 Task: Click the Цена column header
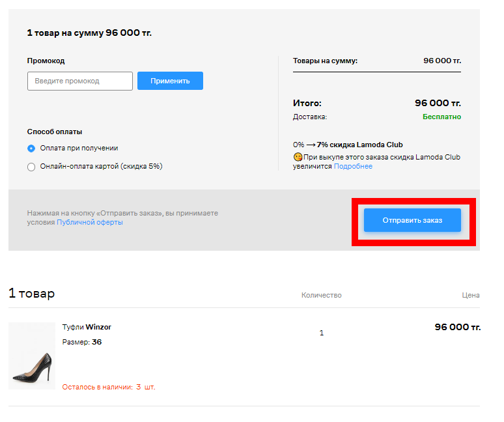[470, 295]
